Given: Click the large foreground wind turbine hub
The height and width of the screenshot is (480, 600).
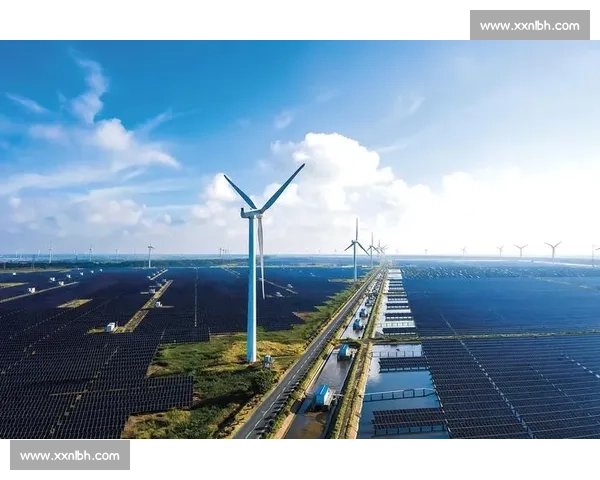Looking at the screenshot, I should 251,212.
